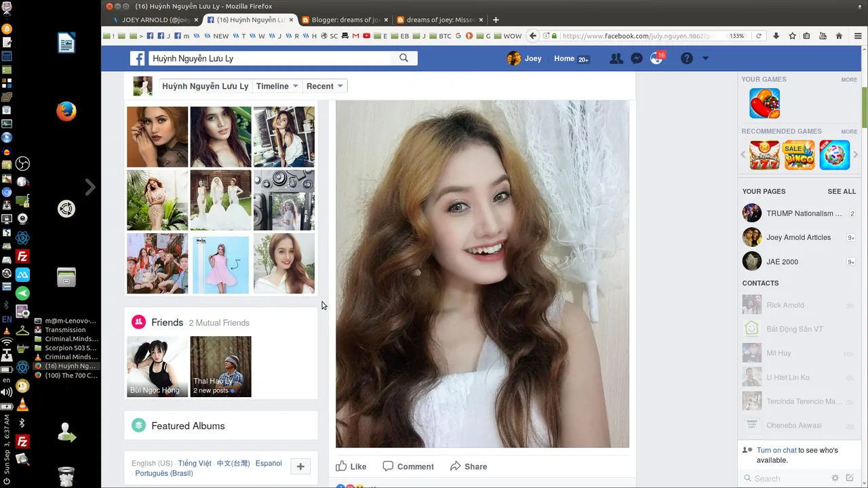Image resolution: width=868 pixels, height=488 pixels.
Task: Open the Friends section heading
Action: coord(167,323)
